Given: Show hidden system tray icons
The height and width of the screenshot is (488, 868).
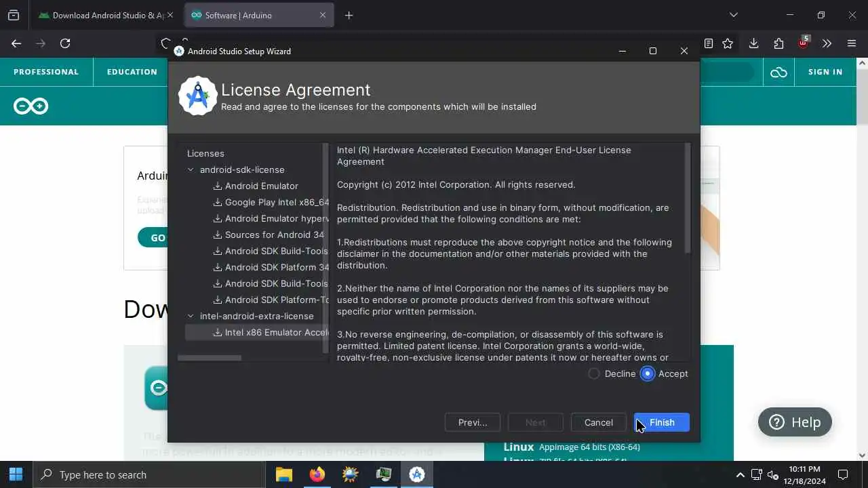Looking at the screenshot, I should pos(741,475).
